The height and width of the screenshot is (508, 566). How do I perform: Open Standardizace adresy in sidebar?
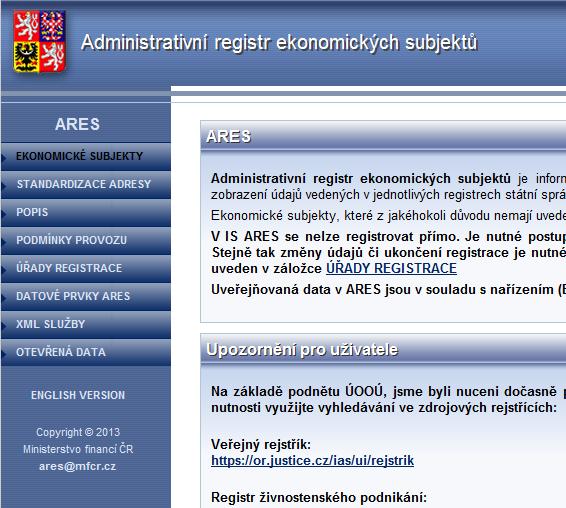click(86, 184)
